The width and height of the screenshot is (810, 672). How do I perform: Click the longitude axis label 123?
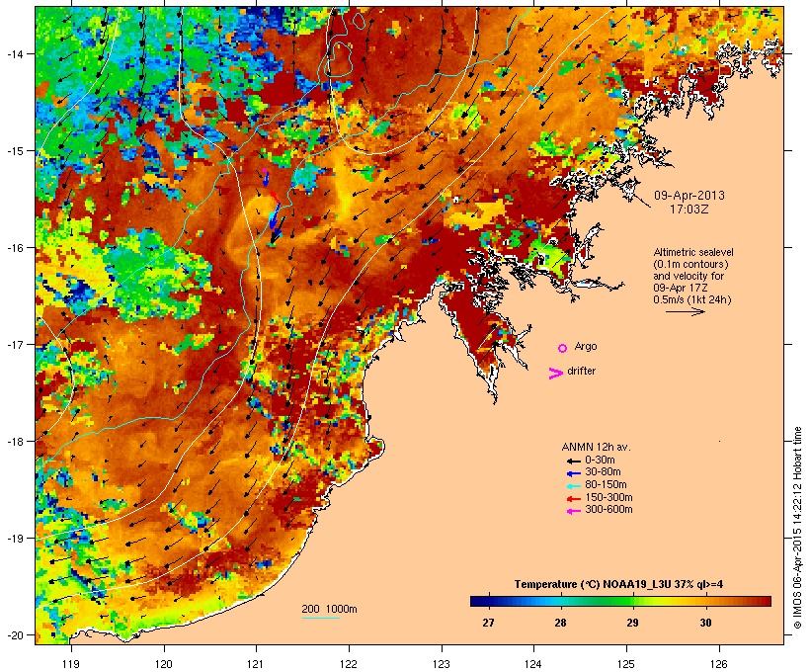point(442,664)
